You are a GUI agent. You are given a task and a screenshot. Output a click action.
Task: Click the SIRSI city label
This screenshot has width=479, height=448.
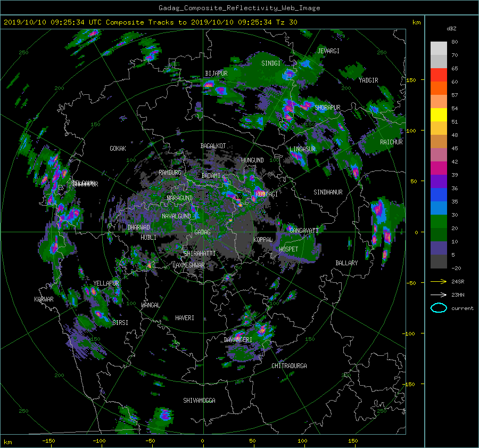click(x=120, y=323)
